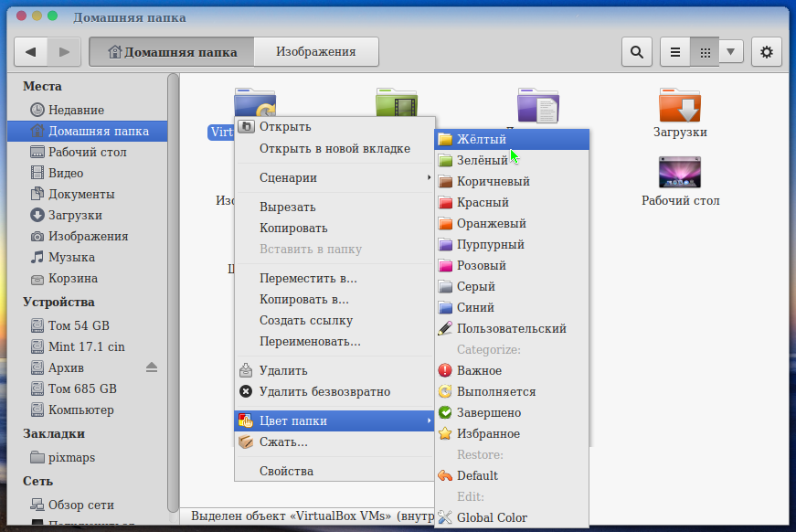Image resolution: width=796 pixels, height=532 pixels.
Task: Pick the Жёлтый folder color
Action: [x=512, y=139]
